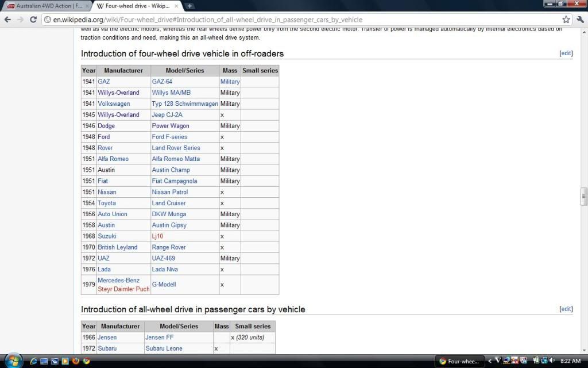
Task: Click the system clock showing 8:22 AM
Action: (570, 361)
